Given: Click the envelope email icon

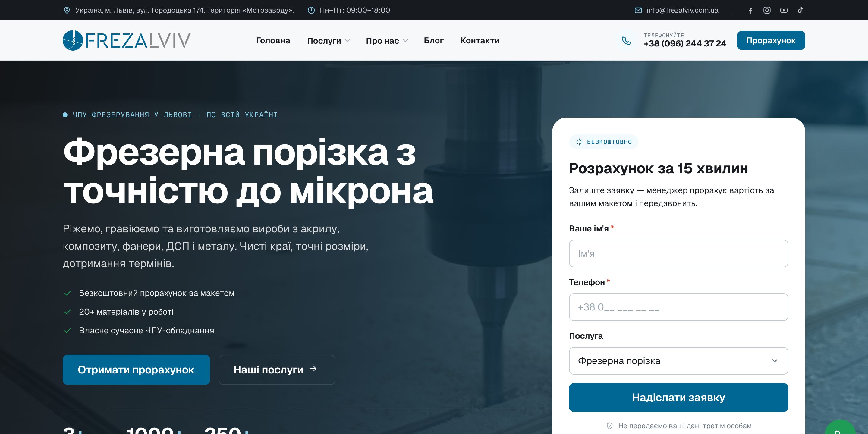Looking at the screenshot, I should click(638, 11).
